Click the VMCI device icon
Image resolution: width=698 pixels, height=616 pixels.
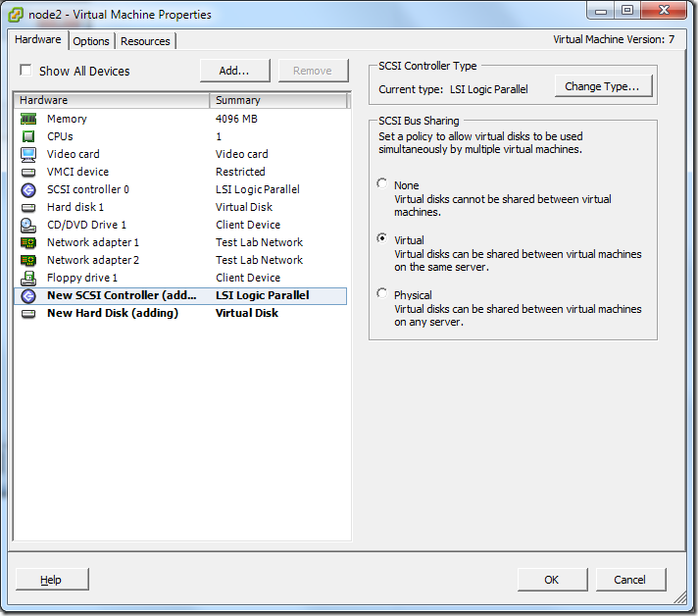pos(28,172)
